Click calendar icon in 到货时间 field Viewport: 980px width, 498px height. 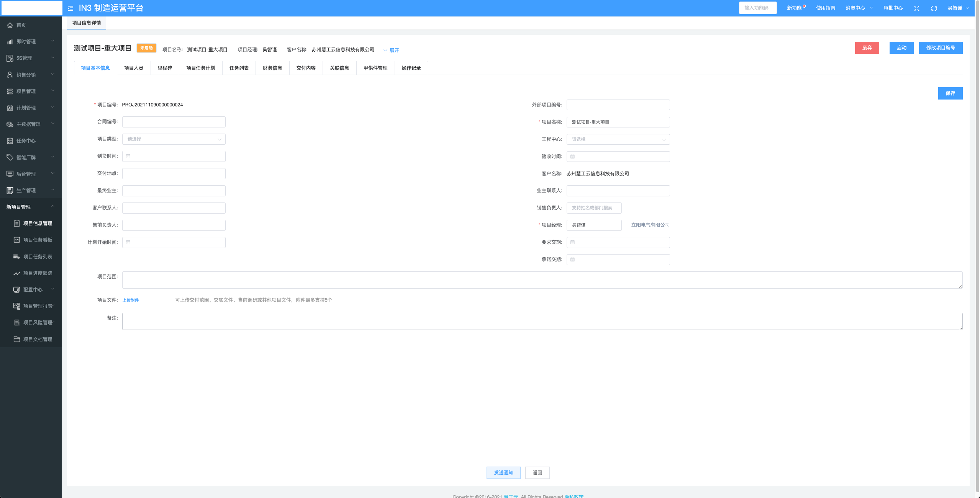128,156
